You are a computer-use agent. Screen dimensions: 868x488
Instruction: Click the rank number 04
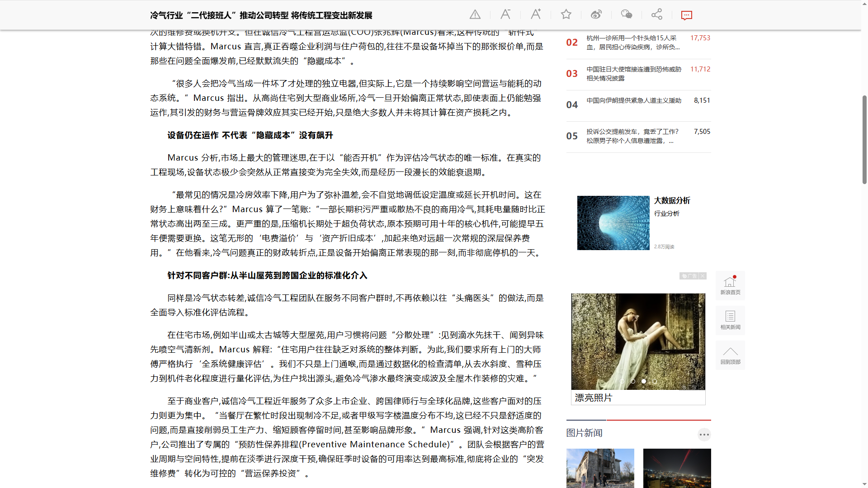(572, 105)
